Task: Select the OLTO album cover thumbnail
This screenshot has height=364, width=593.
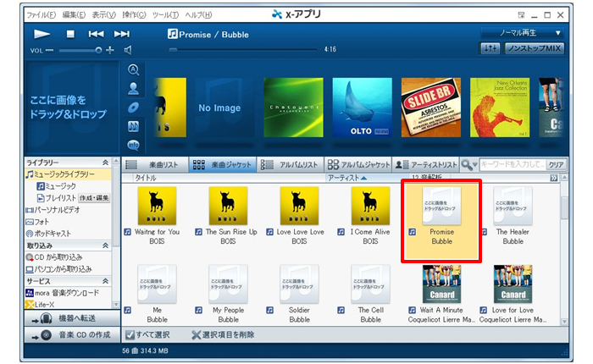Action: click(x=361, y=108)
